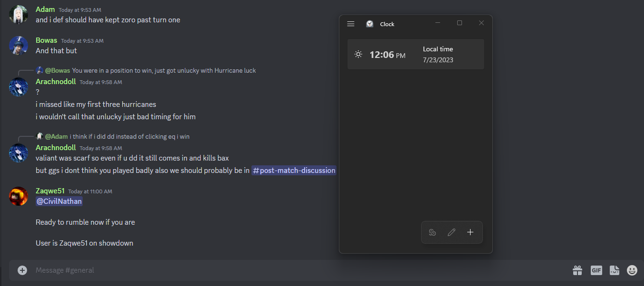Open the GIF picker
The height and width of the screenshot is (286, 644).
coord(596,270)
